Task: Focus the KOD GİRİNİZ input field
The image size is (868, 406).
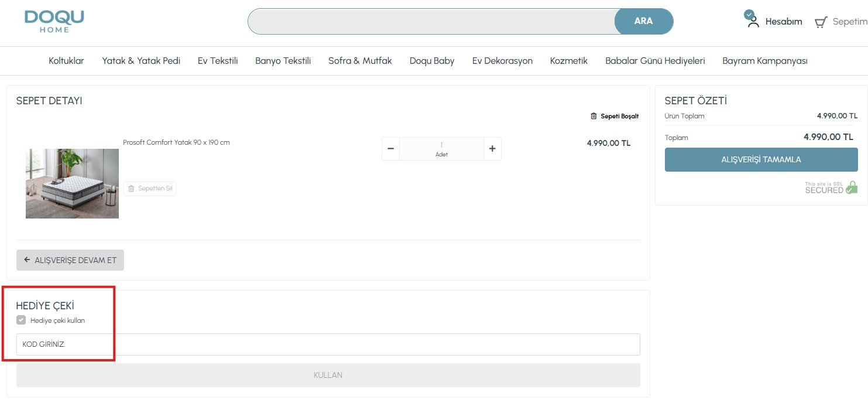Action: (328, 344)
